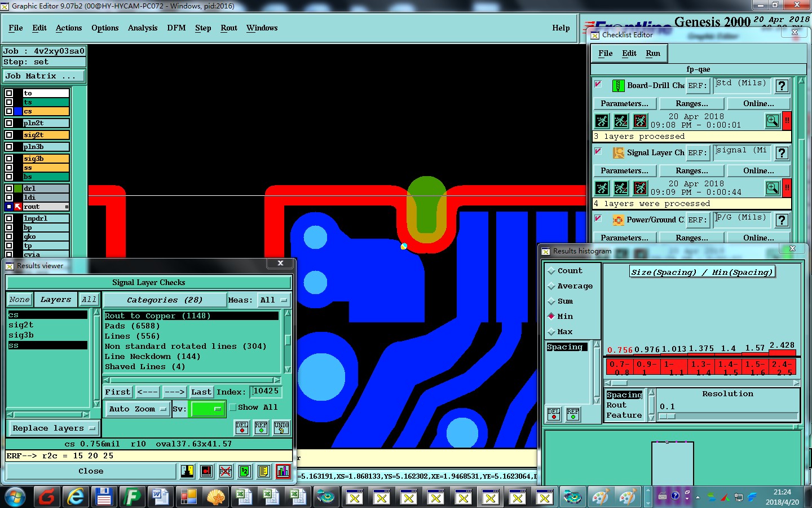Run the Board-Drill check first runner icon
This screenshot has height=508, width=812.
(602, 121)
